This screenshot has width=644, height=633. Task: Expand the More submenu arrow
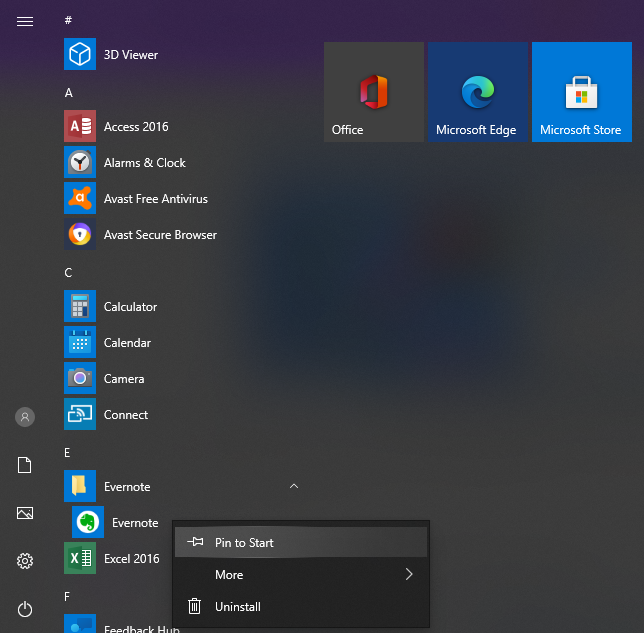click(409, 574)
